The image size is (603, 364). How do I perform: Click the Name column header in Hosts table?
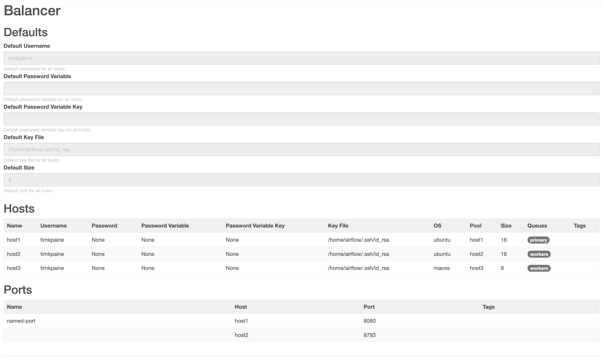tap(14, 225)
